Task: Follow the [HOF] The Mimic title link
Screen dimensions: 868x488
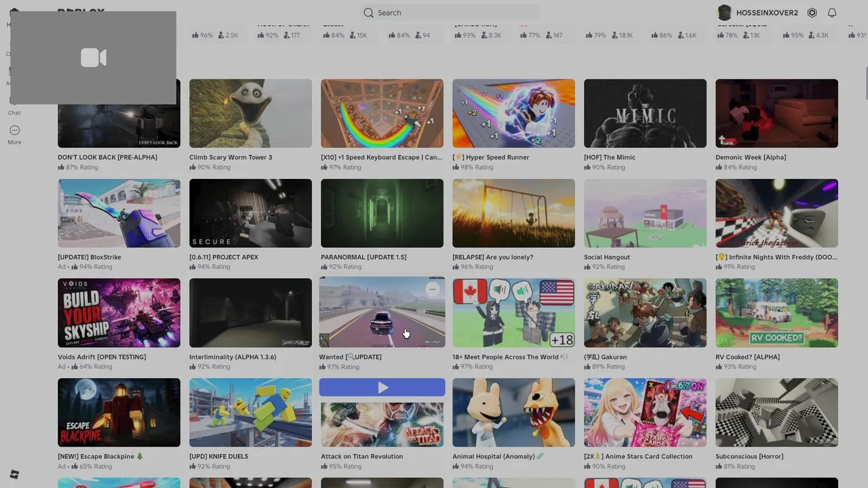Action: coord(610,157)
